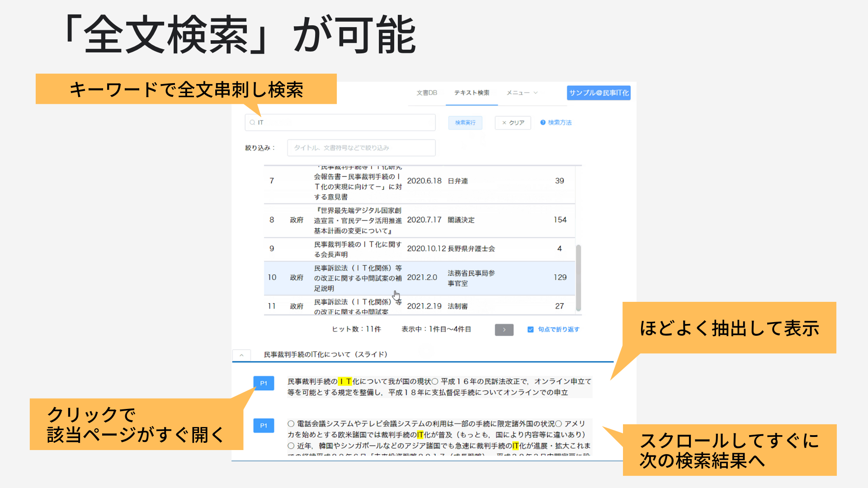Click the magnifier icon in search box
The width and height of the screenshot is (868, 488).
pyautogui.click(x=252, y=122)
